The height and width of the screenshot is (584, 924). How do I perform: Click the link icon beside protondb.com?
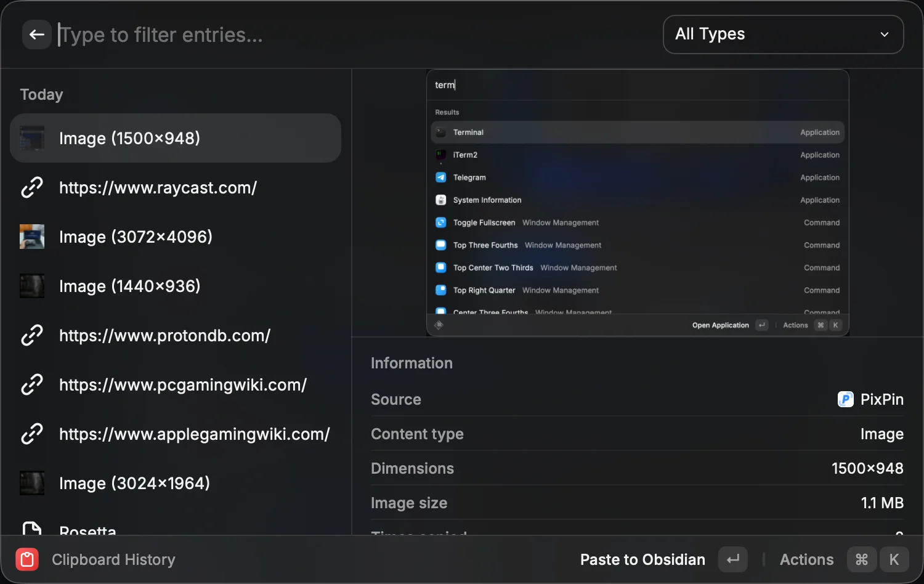32,335
